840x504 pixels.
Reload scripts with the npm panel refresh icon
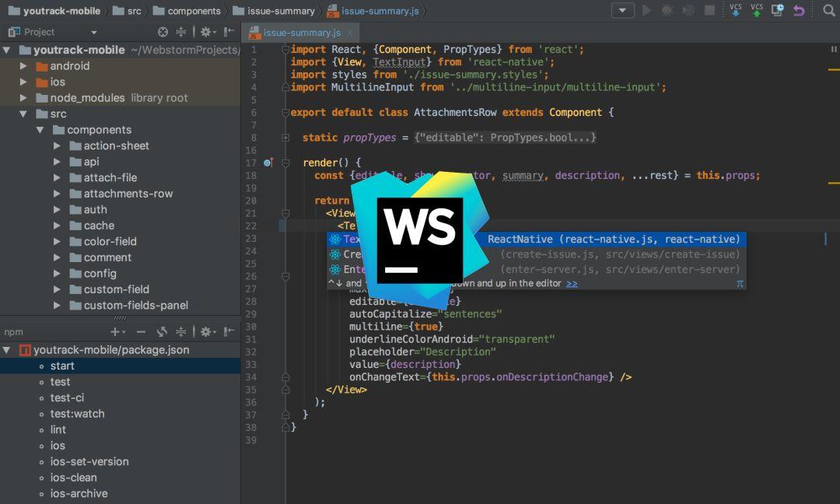point(162,332)
